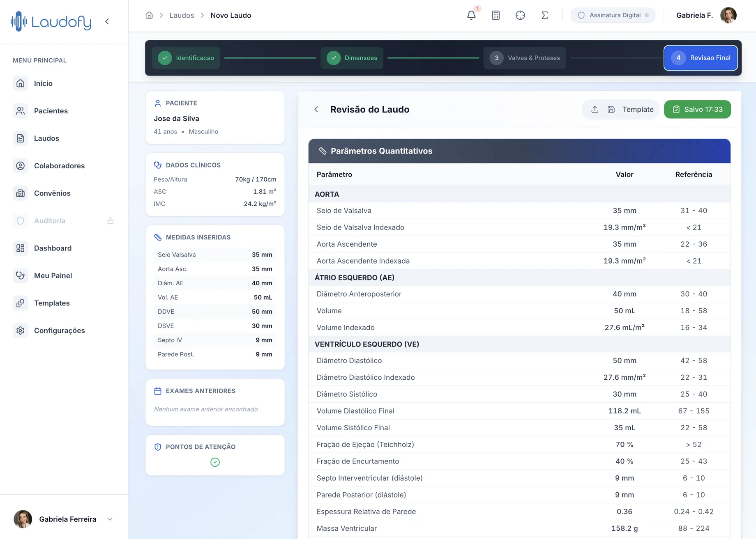Image resolution: width=756 pixels, height=539 pixels.
Task: Go to Identificacao step
Action: 186,58
